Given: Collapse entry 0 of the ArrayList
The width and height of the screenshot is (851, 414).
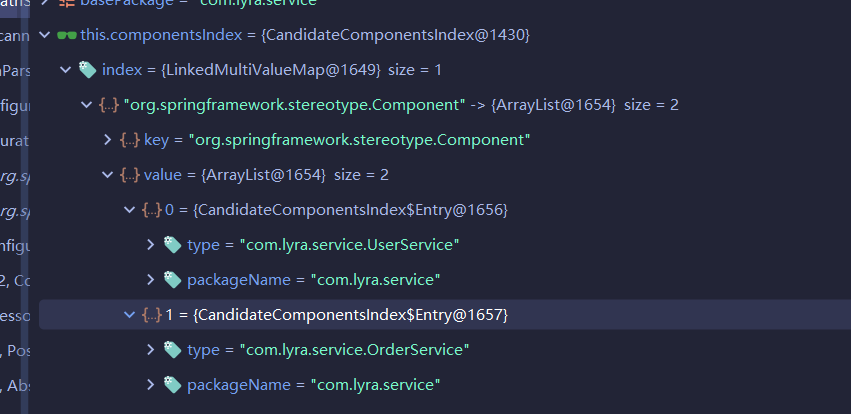Looking at the screenshot, I should coord(130,210).
